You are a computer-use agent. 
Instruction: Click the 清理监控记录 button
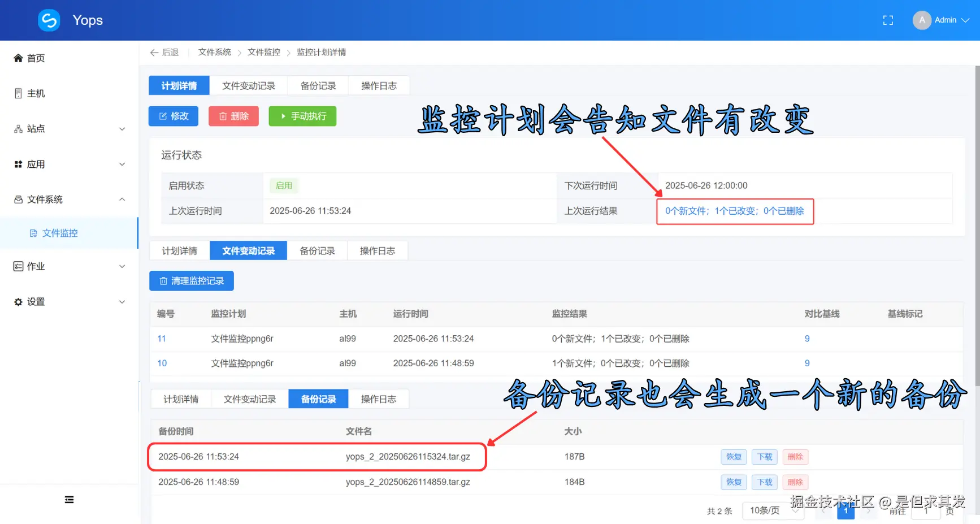pos(191,280)
